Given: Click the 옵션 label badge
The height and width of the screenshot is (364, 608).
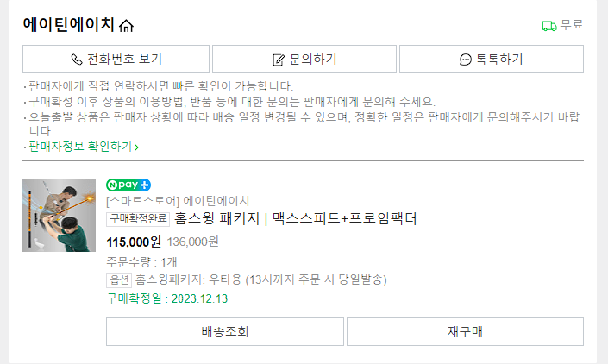Looking at the screenshot, I should click(118, 279).
